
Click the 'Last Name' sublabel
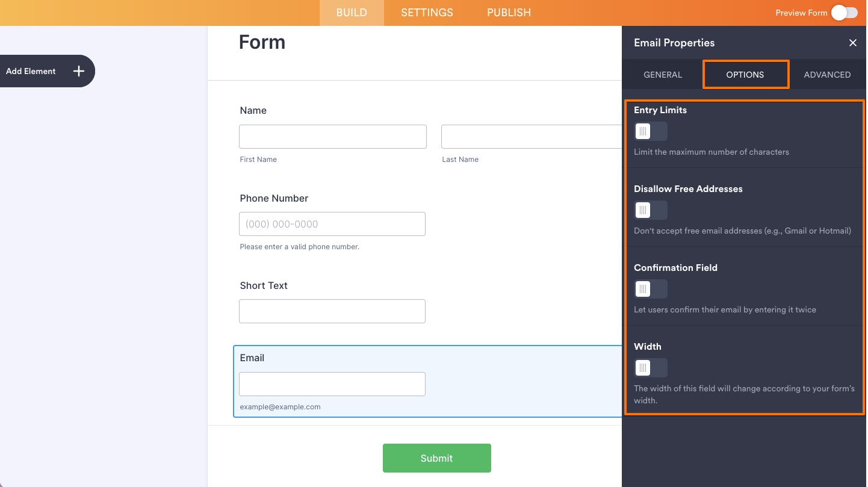click(460, 160)
